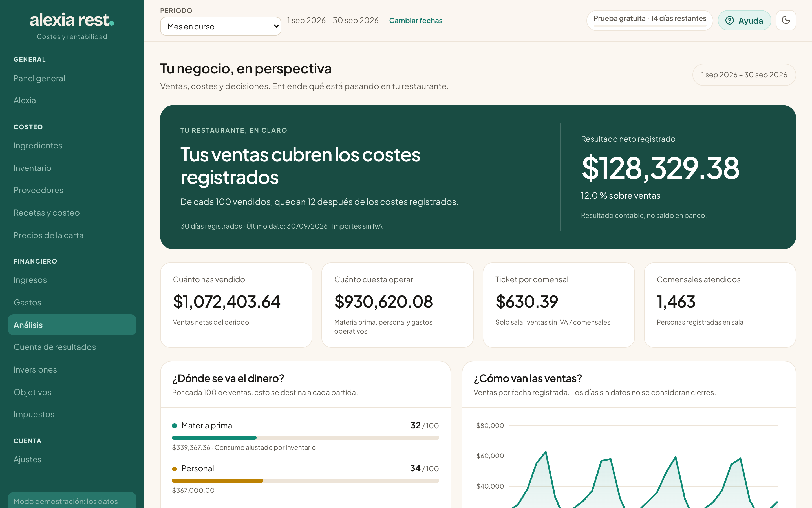Open the Prueba gratuita trial badge

coord(650,20)
